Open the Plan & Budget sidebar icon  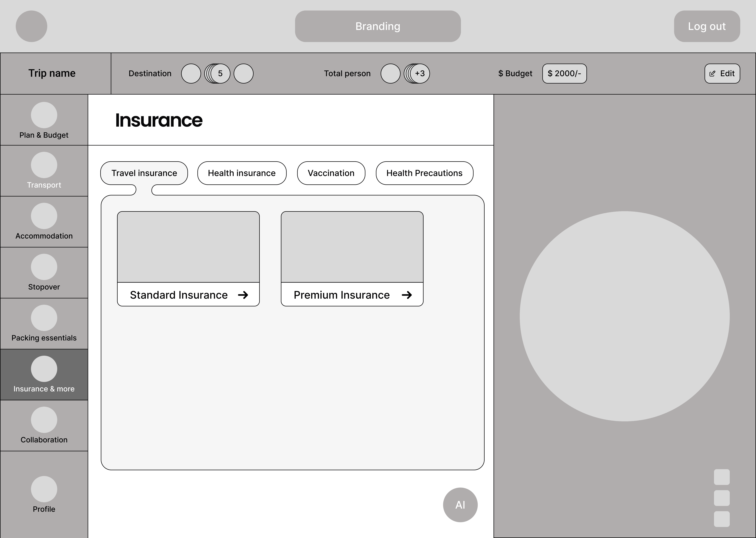pos(44,115)
